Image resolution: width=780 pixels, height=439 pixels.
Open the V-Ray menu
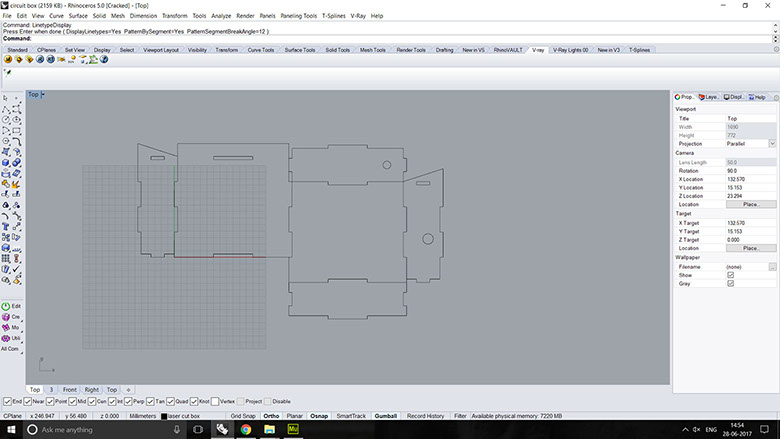[358, 16]
